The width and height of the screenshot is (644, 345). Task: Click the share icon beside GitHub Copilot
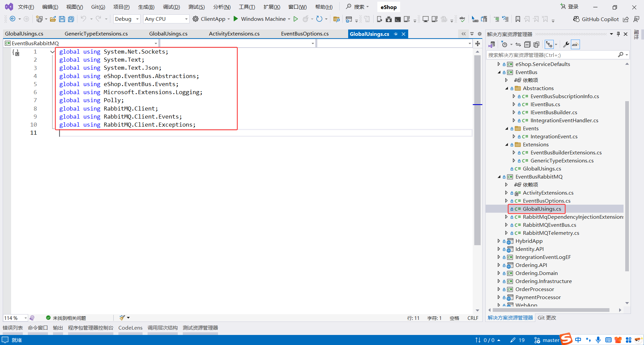point(626,19)
